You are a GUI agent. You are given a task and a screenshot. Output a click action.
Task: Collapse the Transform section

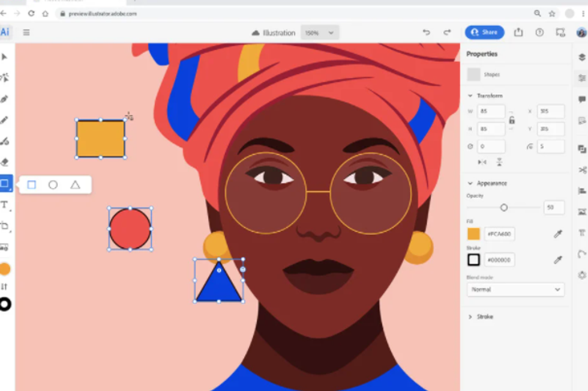point(470,96)
